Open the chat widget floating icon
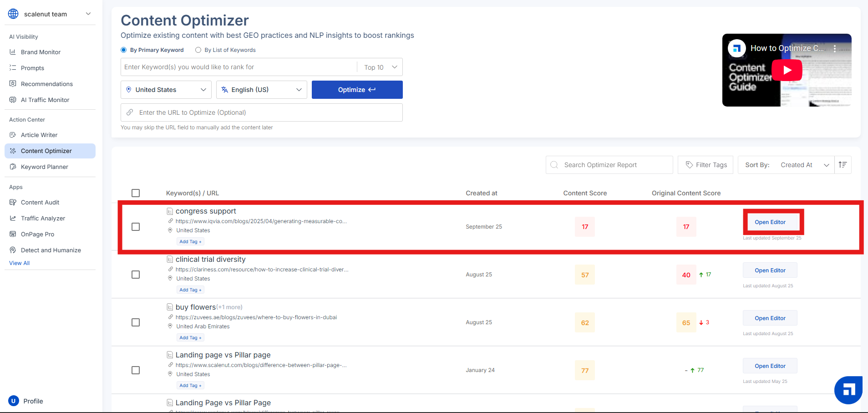 click(848, 390)
